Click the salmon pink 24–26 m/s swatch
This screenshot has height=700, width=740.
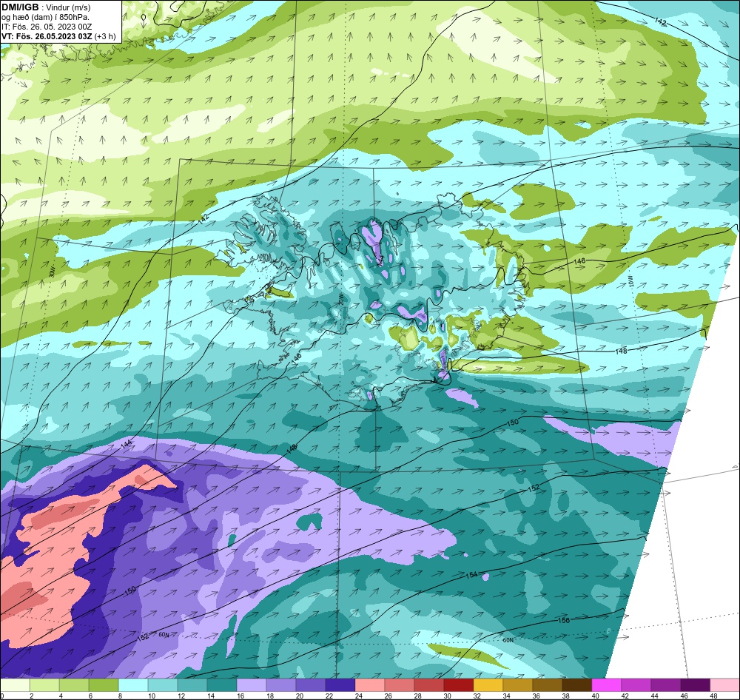point(370,685)
